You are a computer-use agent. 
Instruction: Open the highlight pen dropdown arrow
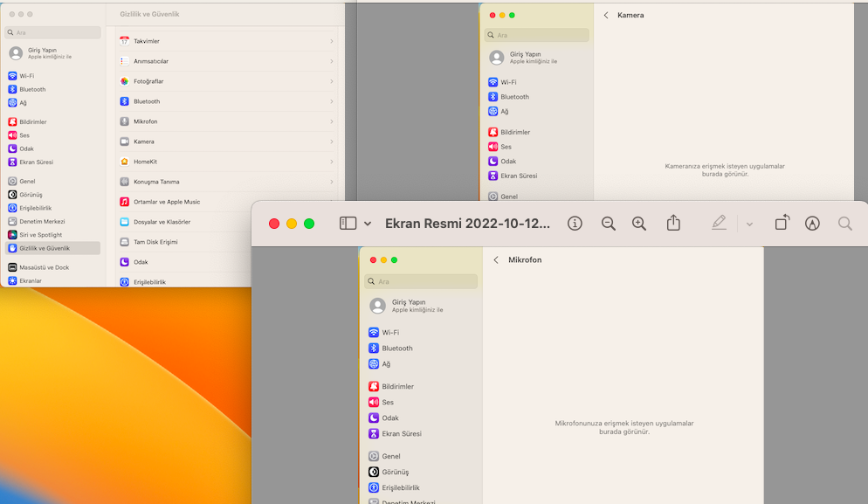pyautogui.click(x=749, y=224)
